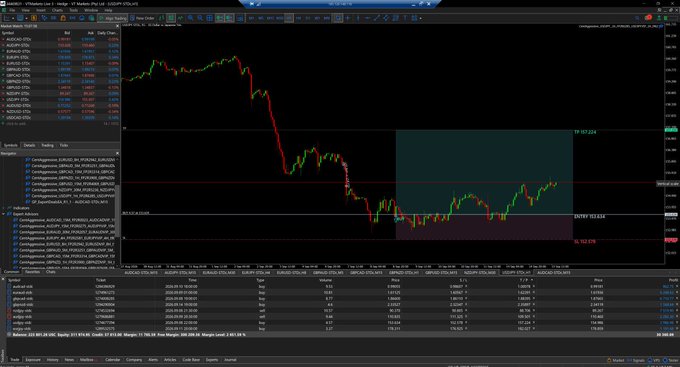Select the crosshair tool
Screen dimensions: 680x367
[347, 18]
